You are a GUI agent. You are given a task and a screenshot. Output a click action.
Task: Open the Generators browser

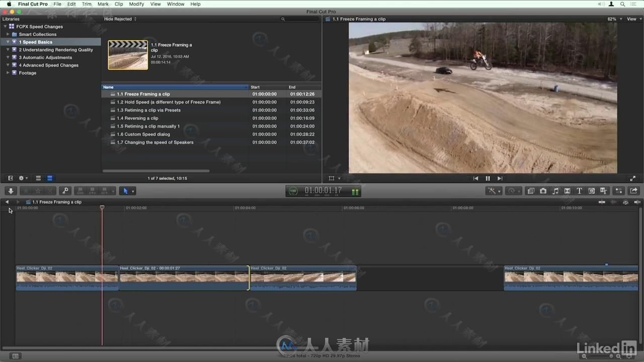(592, 191)
